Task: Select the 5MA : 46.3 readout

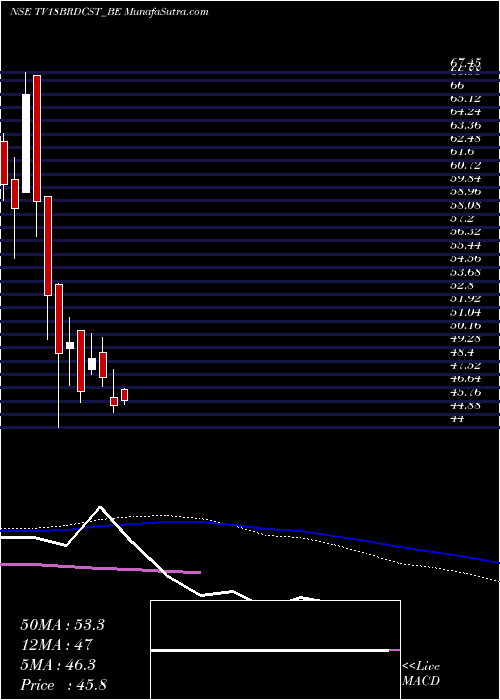Action: 59,665
